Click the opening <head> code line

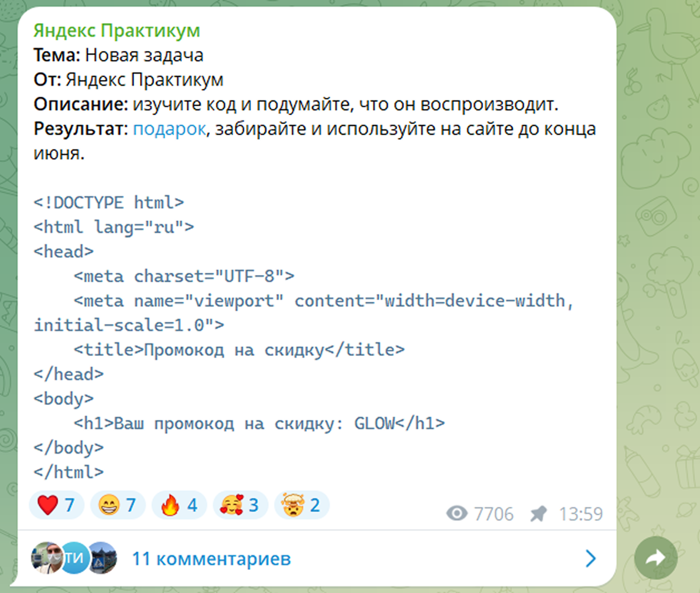coord(64,251)
